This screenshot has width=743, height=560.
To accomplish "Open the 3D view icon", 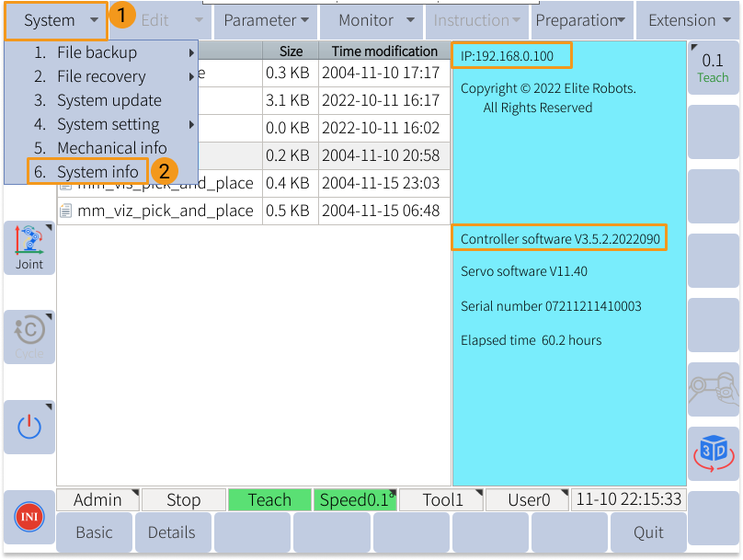I will pos(714,453).
